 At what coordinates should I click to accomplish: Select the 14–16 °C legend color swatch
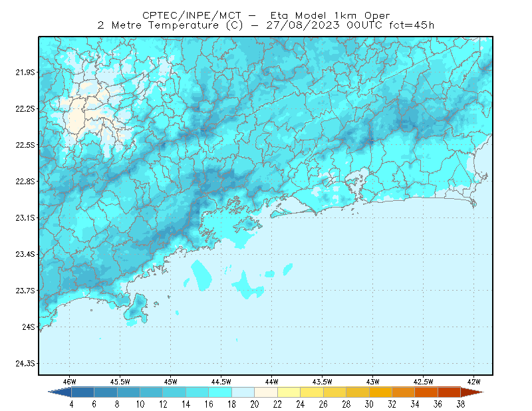tap(198, 392)
